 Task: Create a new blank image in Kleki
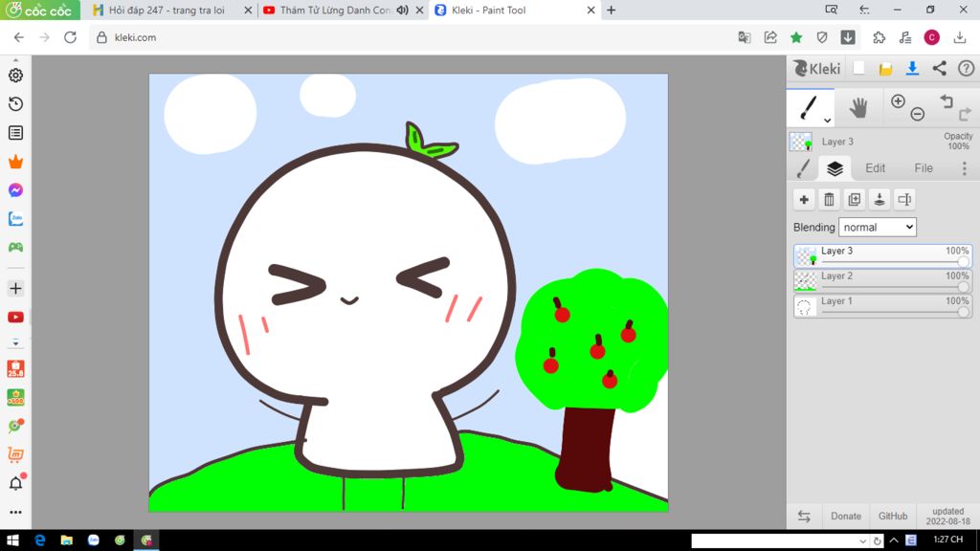858,68
